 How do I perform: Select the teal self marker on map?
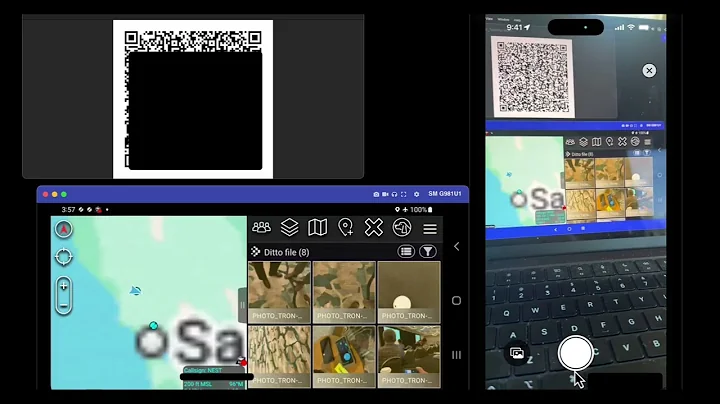point(153,325)
